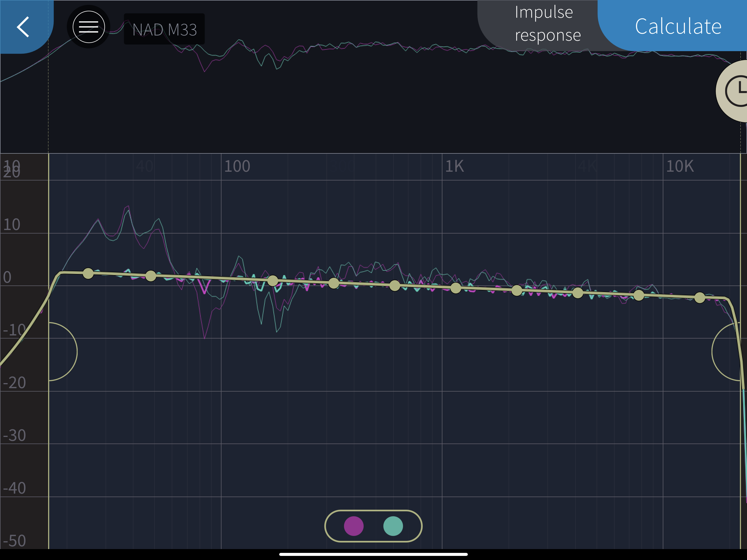Toggle the teal channel dot

[x=393, y=526]
